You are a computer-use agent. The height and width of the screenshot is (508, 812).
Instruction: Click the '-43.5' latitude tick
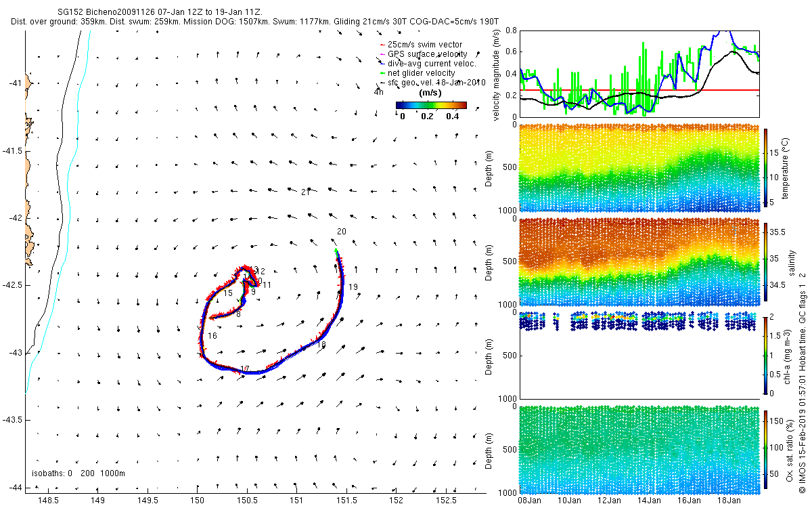point(12,421)
